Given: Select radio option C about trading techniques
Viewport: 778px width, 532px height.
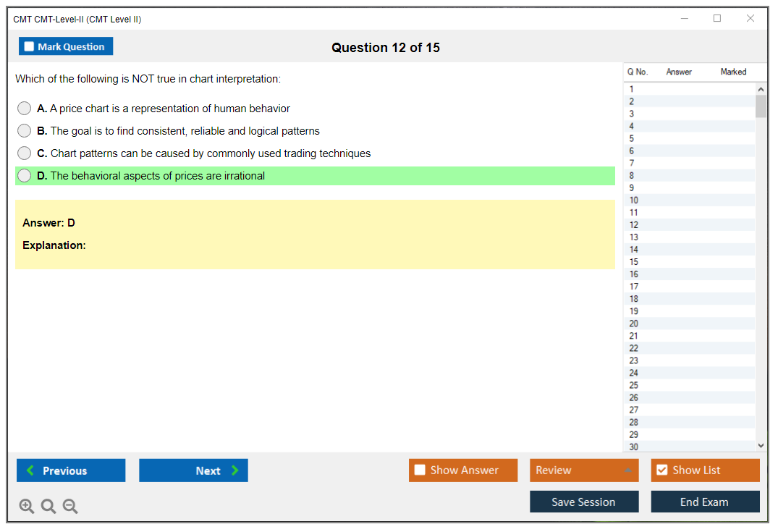Looking at the screenshot, I should [x=25, y=153].
